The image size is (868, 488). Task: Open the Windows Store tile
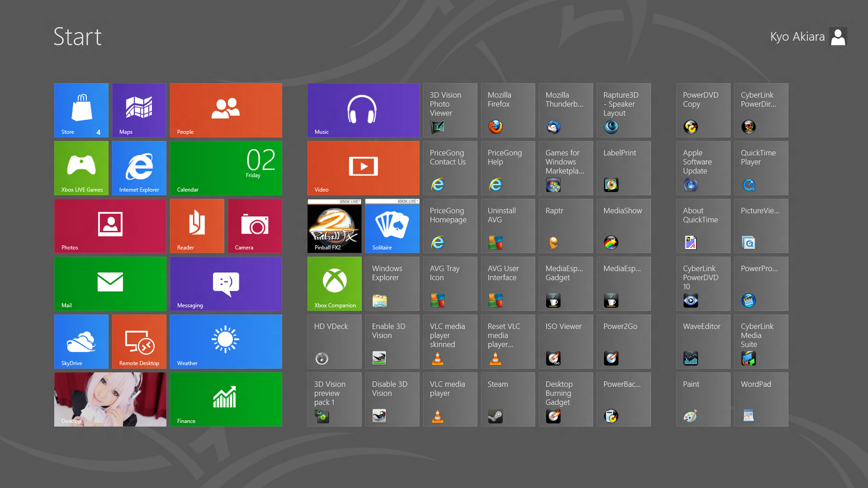(x=80, y=110)
